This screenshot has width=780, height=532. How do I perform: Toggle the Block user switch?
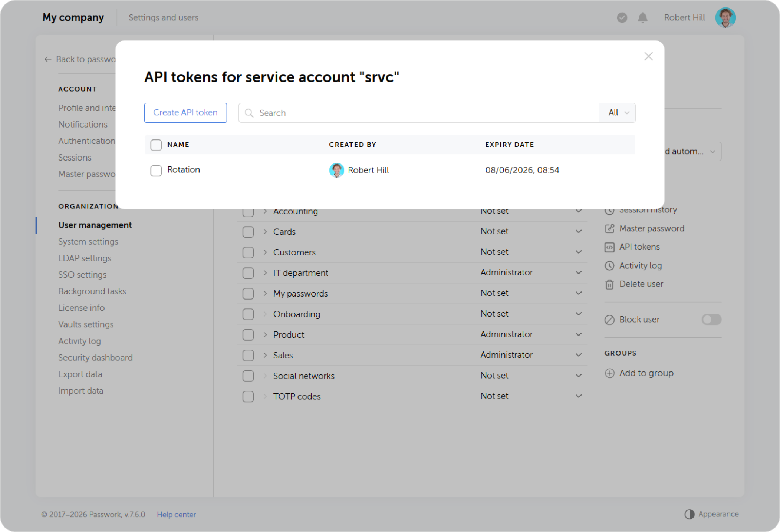[x=711, y=320]
